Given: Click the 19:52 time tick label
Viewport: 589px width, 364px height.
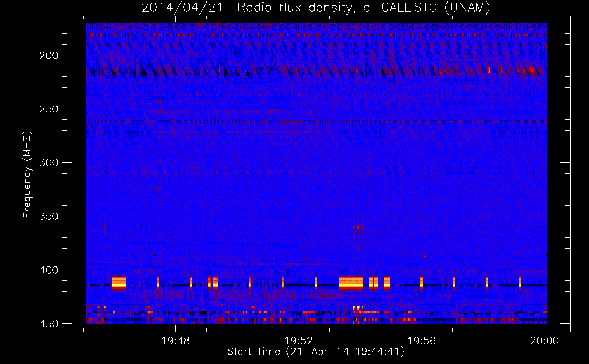Looking at the screenshot, I should point(299,341).
